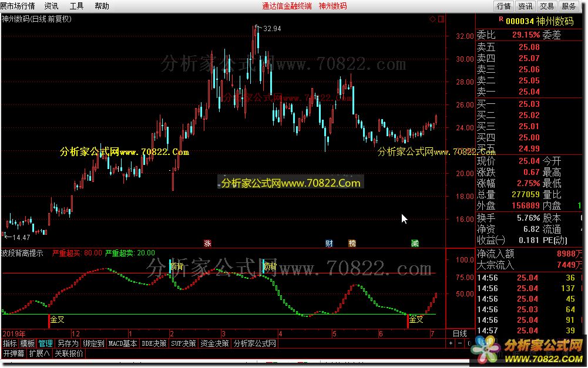Click the low price label 14.47
Image resolution: width=588 pixels, height=368 pixels.
pyautogui.click(x=21, y=238)
